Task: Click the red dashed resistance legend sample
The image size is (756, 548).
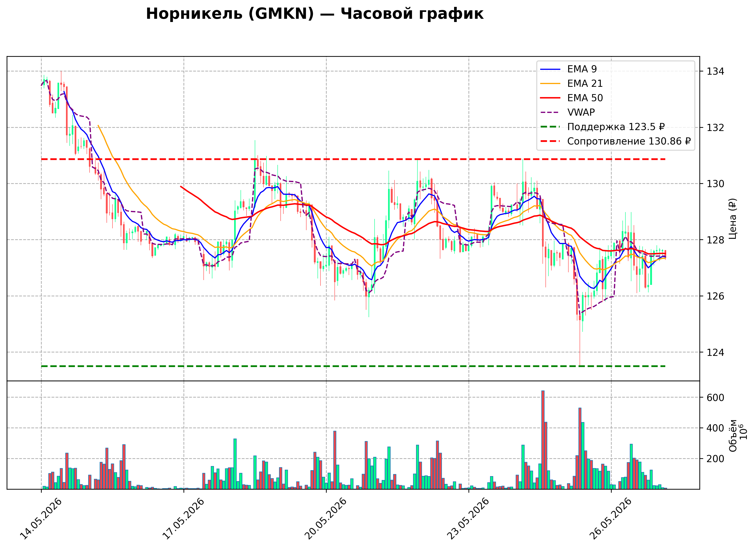Action: coord(550,141)
